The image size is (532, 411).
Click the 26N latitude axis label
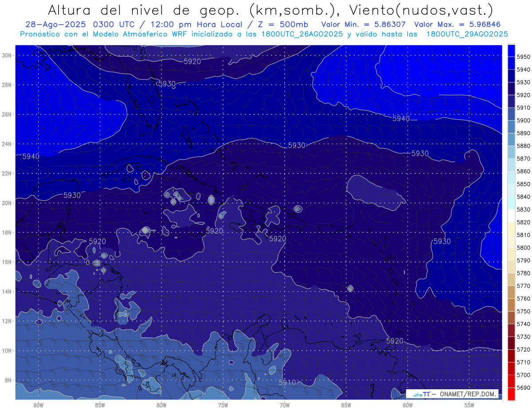pyautogui.click(x=7, y=114)
